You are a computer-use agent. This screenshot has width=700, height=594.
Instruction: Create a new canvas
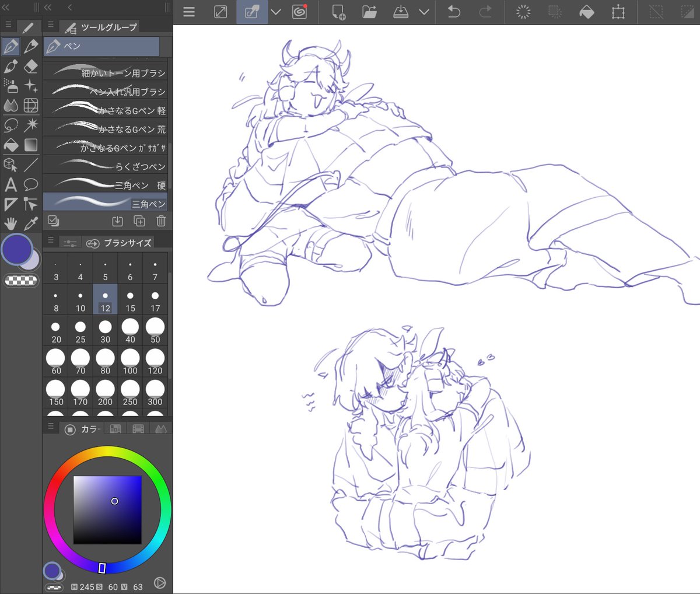coord(338,12)
